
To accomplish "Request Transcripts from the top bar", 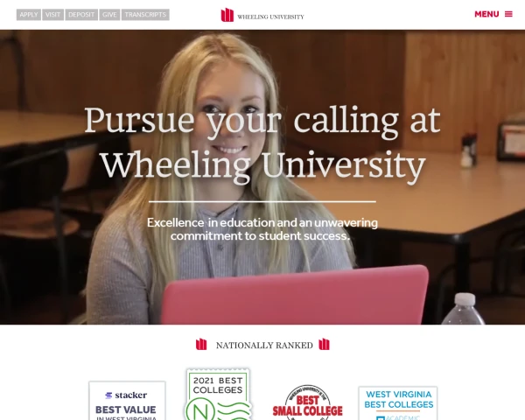I will pos(145,15).
